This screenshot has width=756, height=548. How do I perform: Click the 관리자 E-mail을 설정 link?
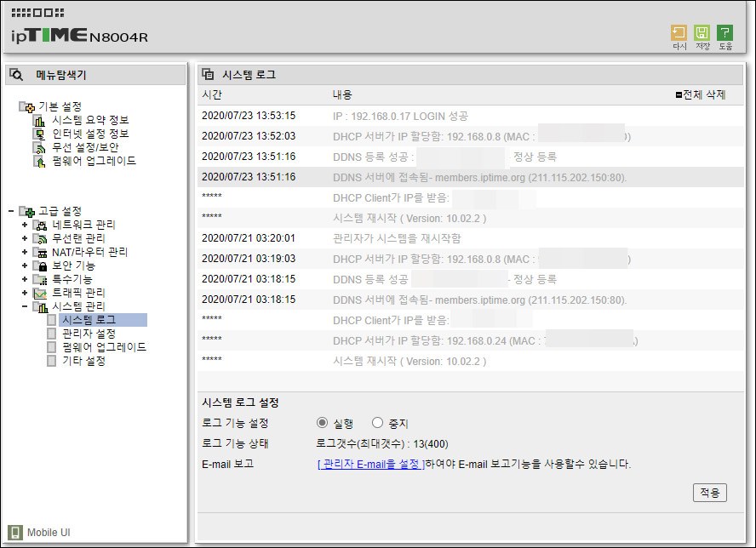(x=370, y=464)
